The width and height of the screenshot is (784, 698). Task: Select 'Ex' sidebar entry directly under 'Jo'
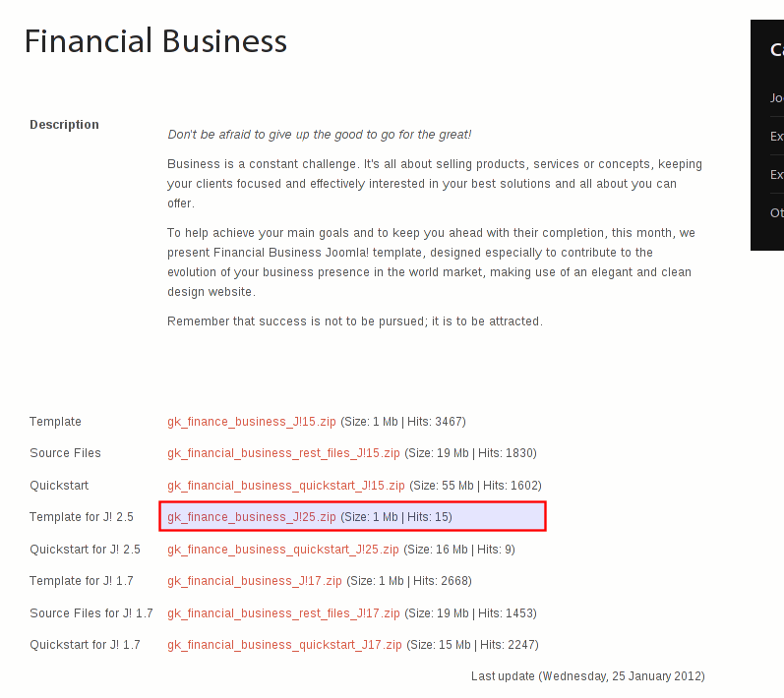[776, 137]
